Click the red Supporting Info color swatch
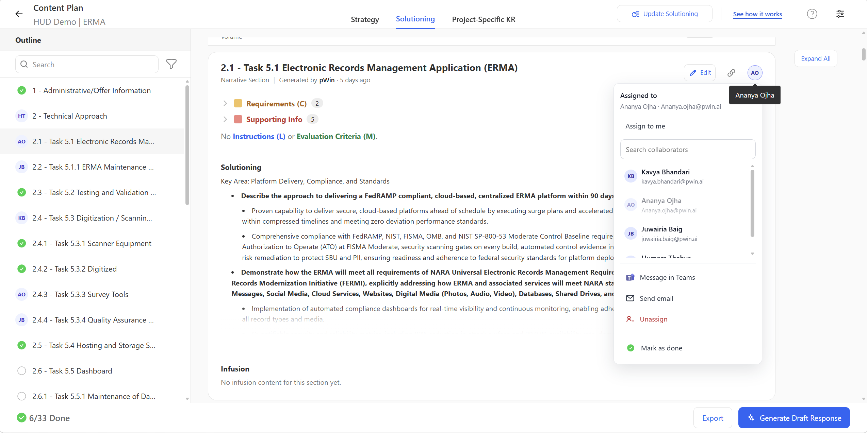868x433 pixels. click(238, 119)
